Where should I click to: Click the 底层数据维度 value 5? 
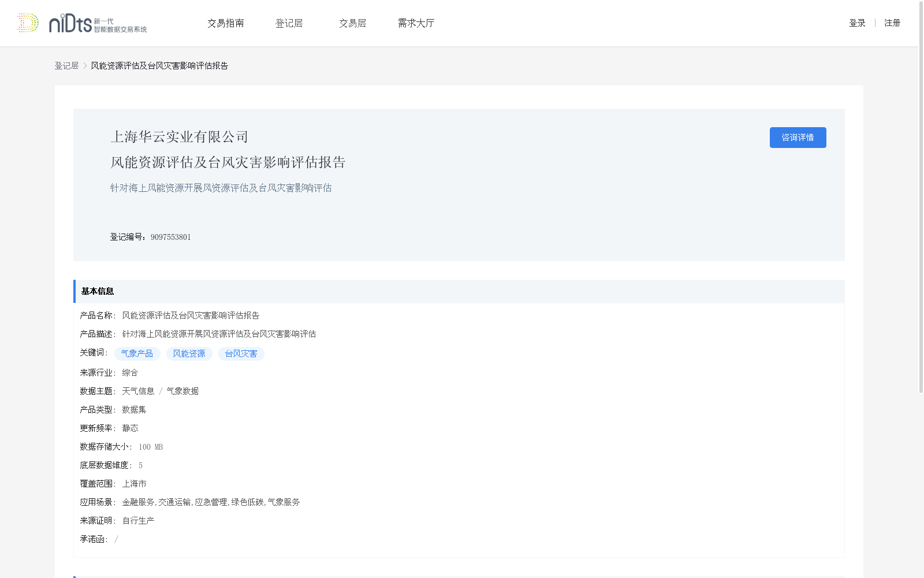click(x=140, y=465)
